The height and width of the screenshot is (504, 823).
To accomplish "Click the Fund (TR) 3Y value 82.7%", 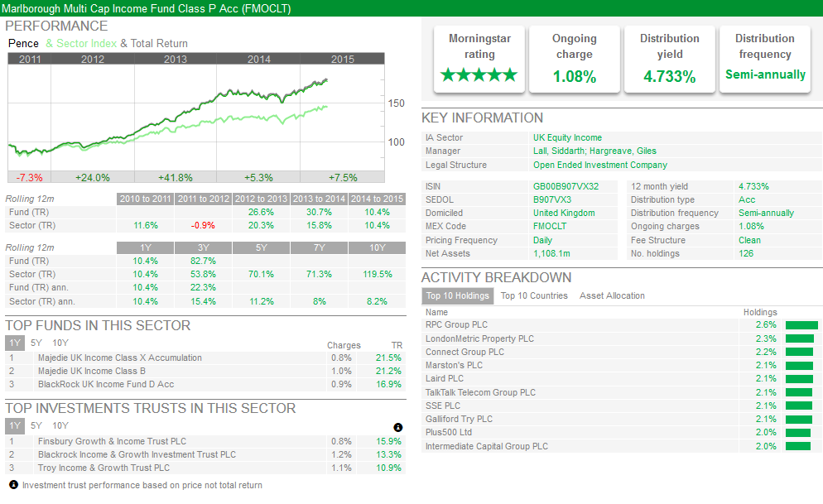I will [203, 261].
